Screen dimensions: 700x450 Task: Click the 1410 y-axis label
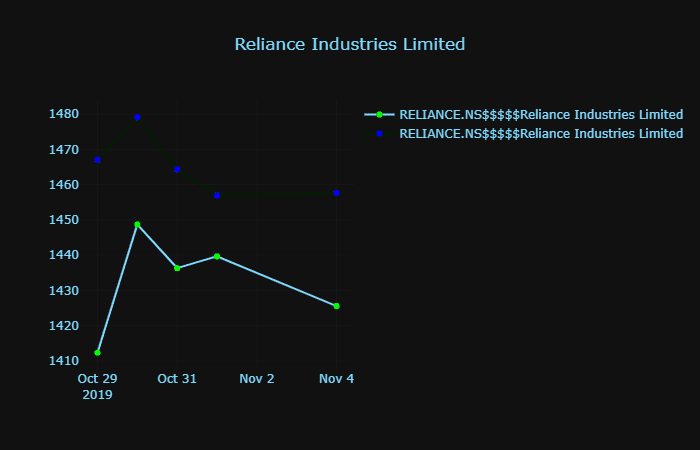(64, 361)
